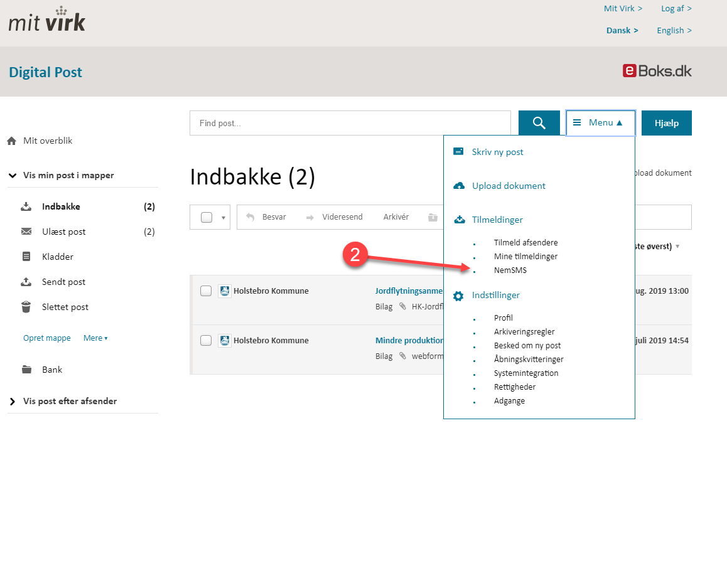Image resolution: width=727 pixels, height=588 pixels.
Task: Click the Hjælp button
Action: pos(666,123)
